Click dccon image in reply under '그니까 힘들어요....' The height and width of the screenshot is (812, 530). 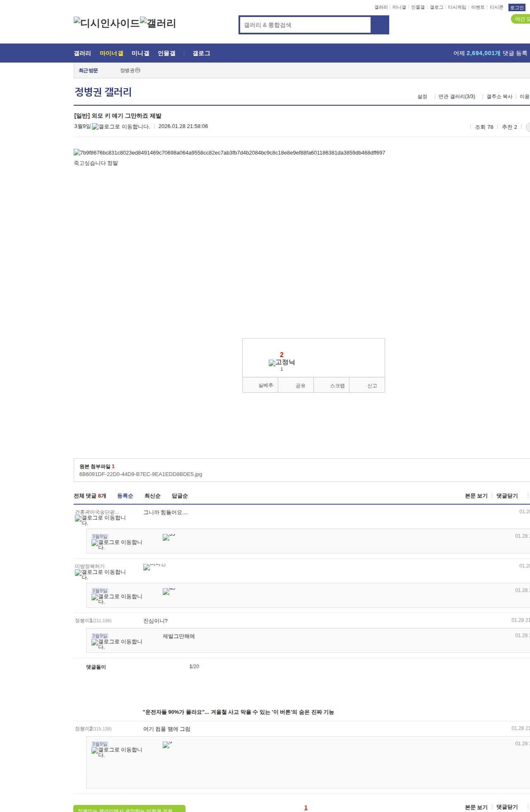pos(169,537)
